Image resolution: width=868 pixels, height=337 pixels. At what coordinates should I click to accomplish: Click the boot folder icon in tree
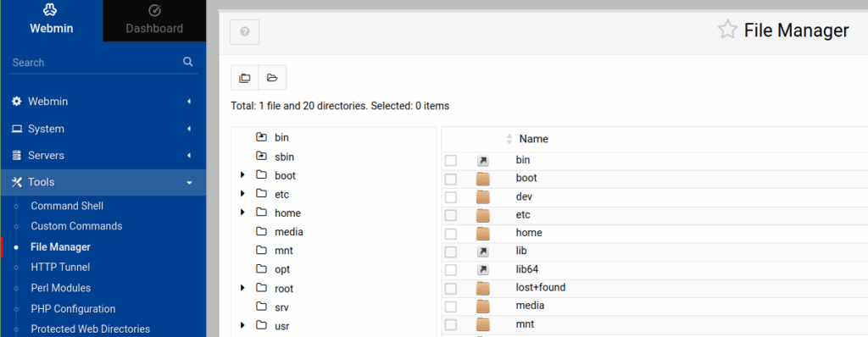pyautogui.click(x=262, y=175)
